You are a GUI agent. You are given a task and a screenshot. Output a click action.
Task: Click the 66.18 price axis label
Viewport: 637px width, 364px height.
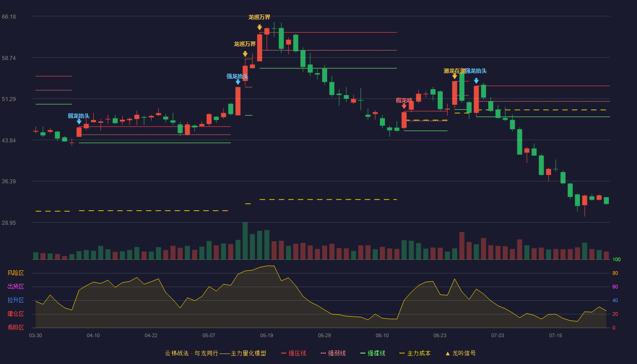[9, 17]
